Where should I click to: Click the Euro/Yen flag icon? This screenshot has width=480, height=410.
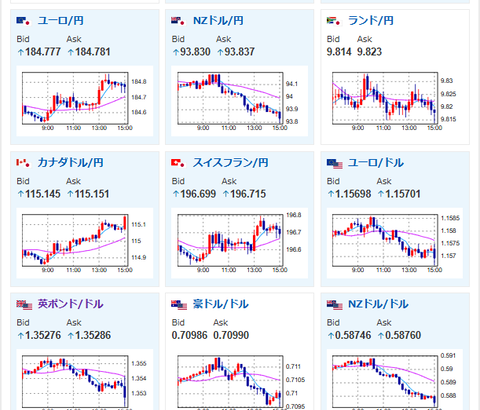(x=23, y=21)
